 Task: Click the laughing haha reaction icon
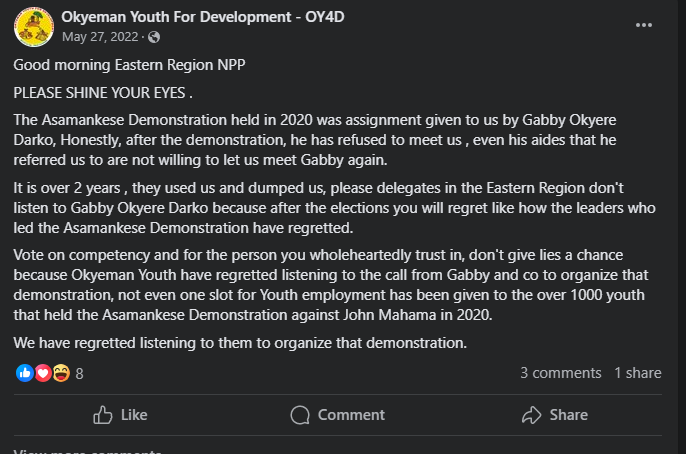61,373
